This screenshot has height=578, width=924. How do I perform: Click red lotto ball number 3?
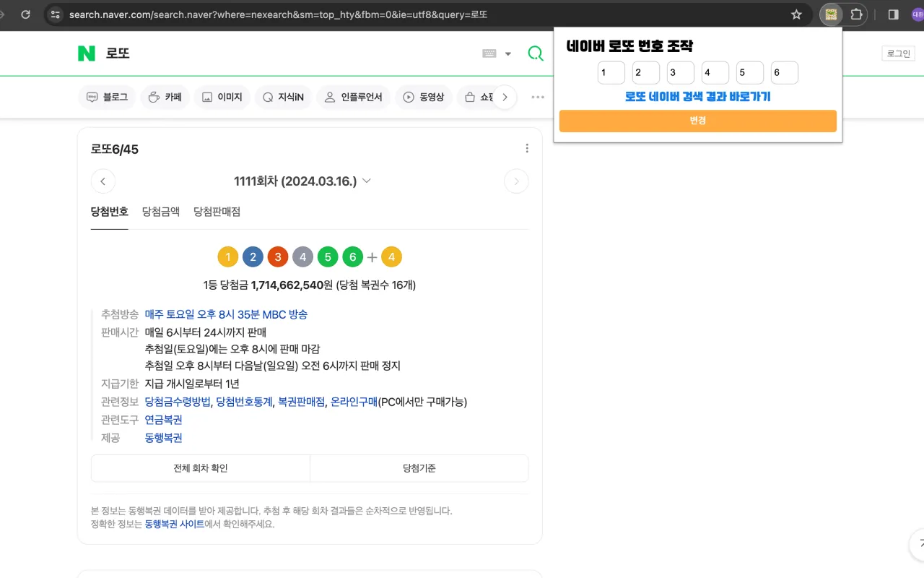tap(277, 256)
